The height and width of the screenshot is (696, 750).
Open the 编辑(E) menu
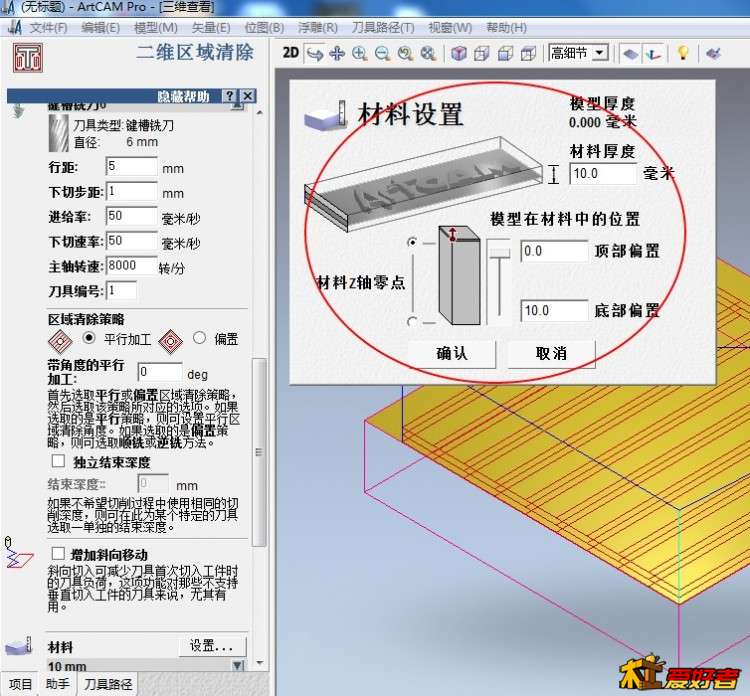[100, 28]
